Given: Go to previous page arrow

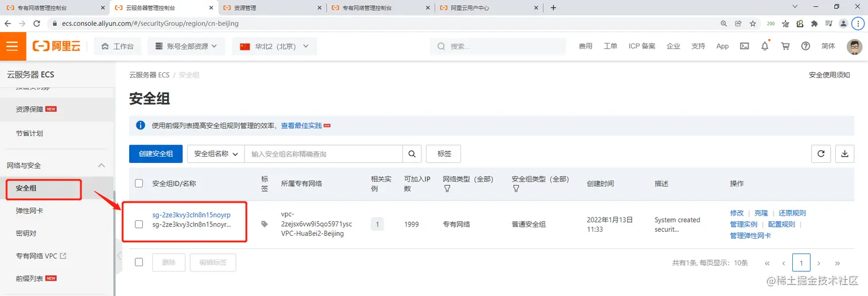Looking at the screenshot, I should pyautogui.click(x=784, y=263).
